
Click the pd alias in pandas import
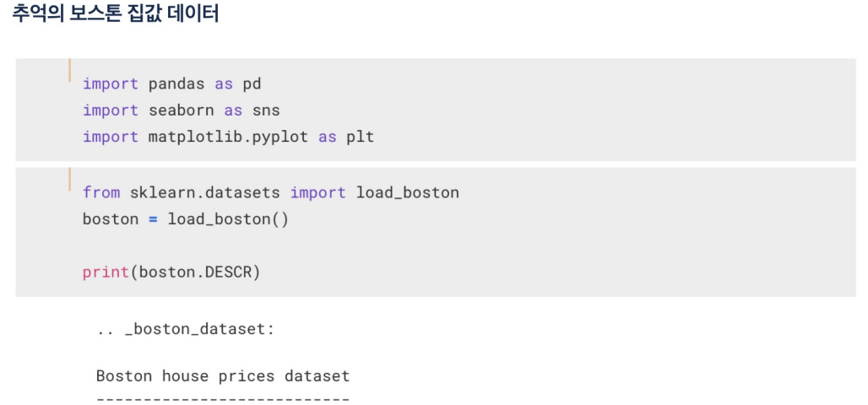(252, 84)
